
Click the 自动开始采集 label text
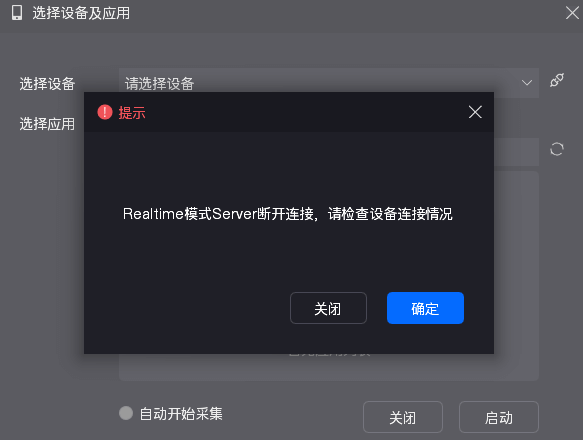point(181,414)
